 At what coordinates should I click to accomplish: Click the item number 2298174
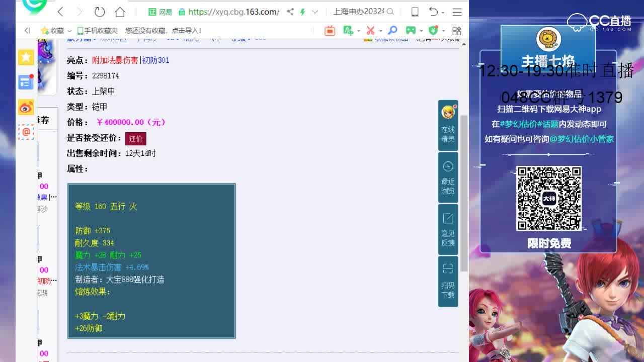pyautogui.click(x=105, y=76)
